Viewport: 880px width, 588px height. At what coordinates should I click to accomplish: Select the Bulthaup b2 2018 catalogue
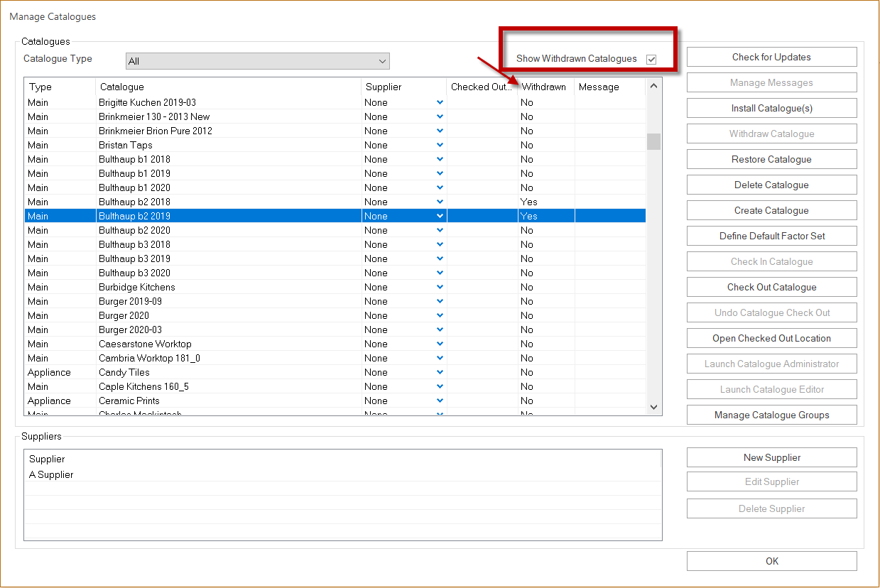335,202
